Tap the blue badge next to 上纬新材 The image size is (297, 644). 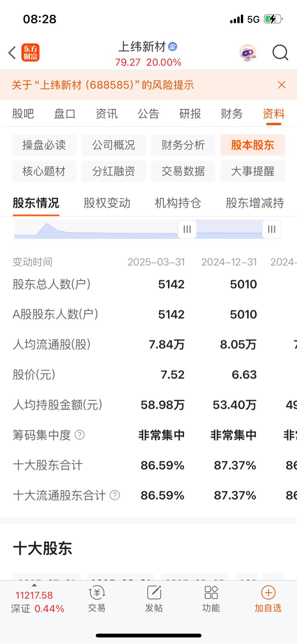[172, 46]
